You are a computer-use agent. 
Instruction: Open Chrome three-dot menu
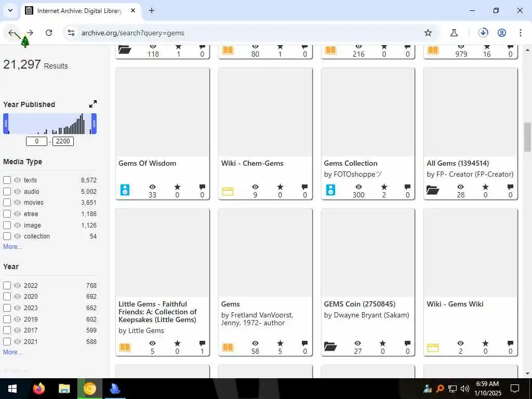520,33
